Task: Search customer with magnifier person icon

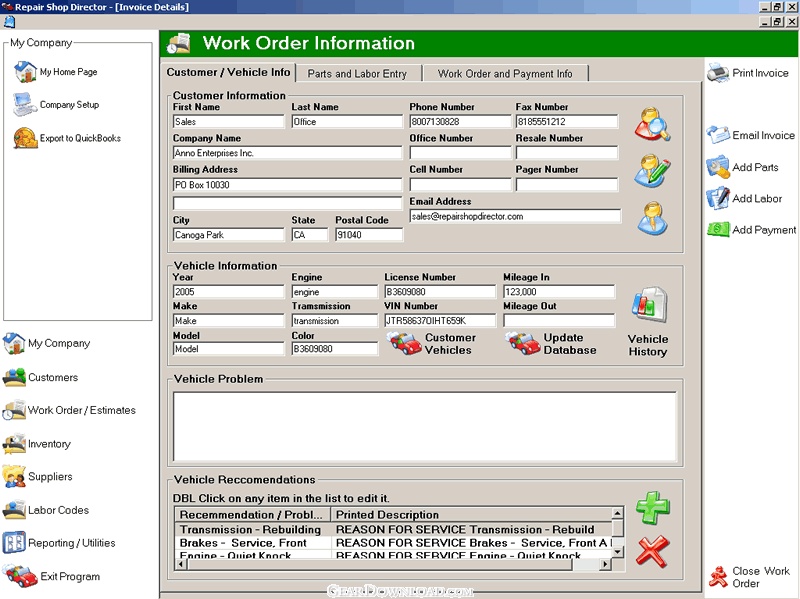Action: (653, 124)
